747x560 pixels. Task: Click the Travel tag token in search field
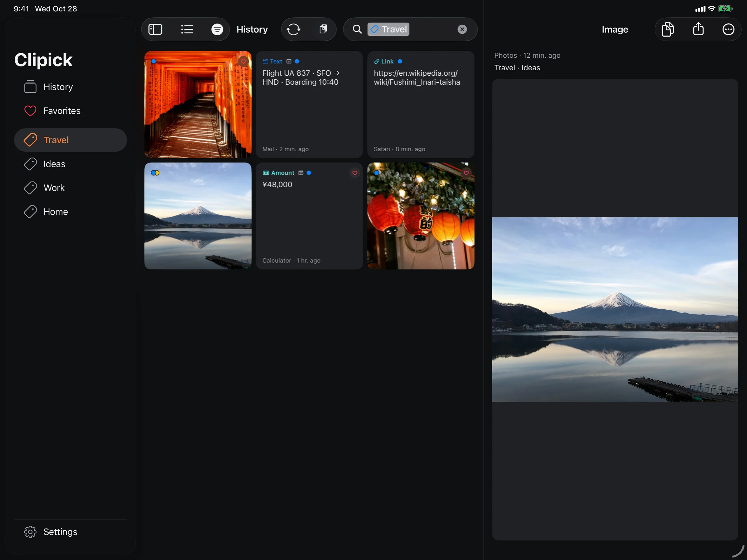click(389, 29)
